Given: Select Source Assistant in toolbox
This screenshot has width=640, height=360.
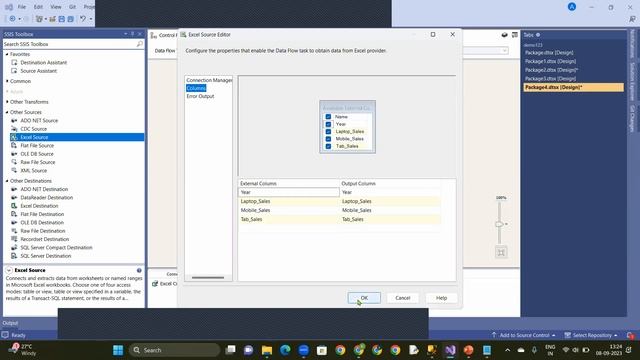Looking at the screenshot, I should (38, 71).
